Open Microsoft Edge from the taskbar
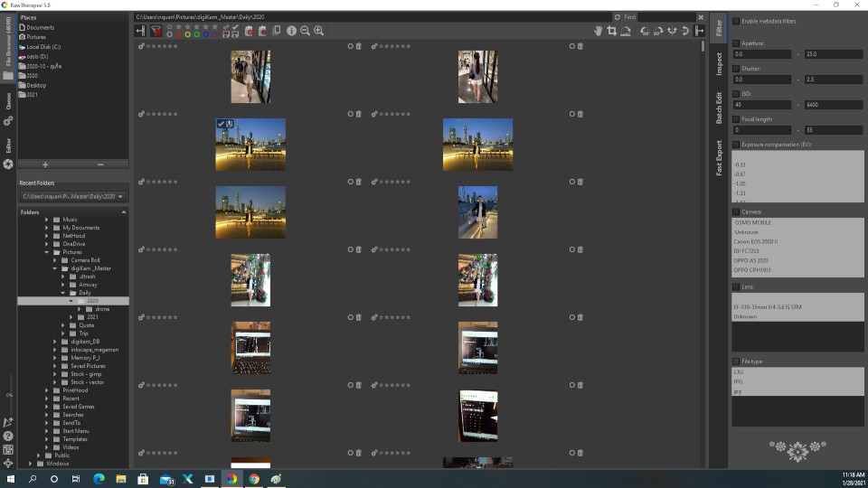 99,478
